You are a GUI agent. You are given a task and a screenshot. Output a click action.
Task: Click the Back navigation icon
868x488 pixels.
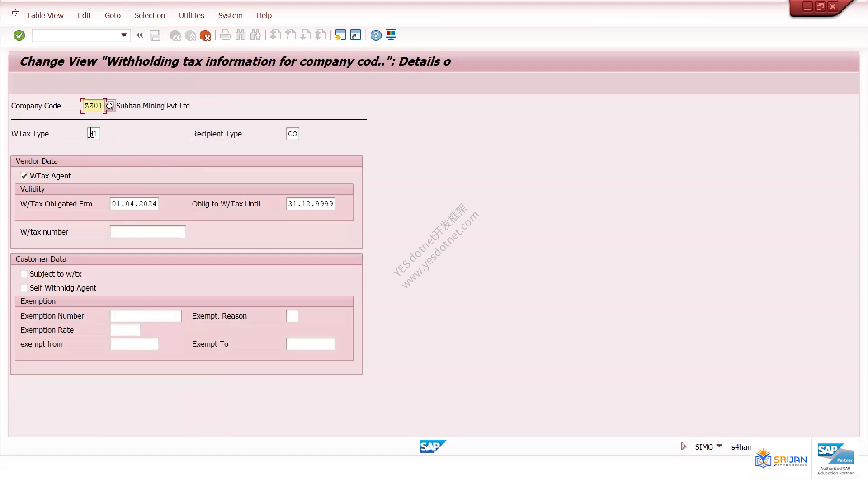(175, 35)
